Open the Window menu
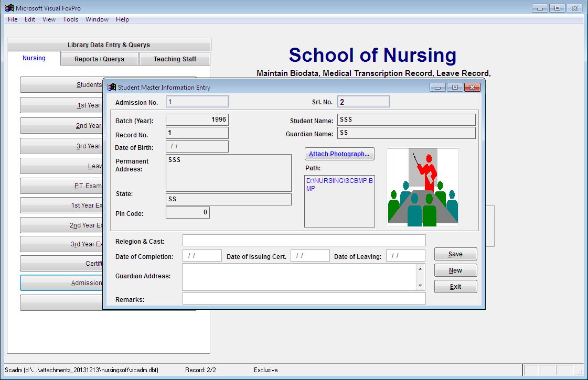 pyautogui.click(x=97, y=19)
